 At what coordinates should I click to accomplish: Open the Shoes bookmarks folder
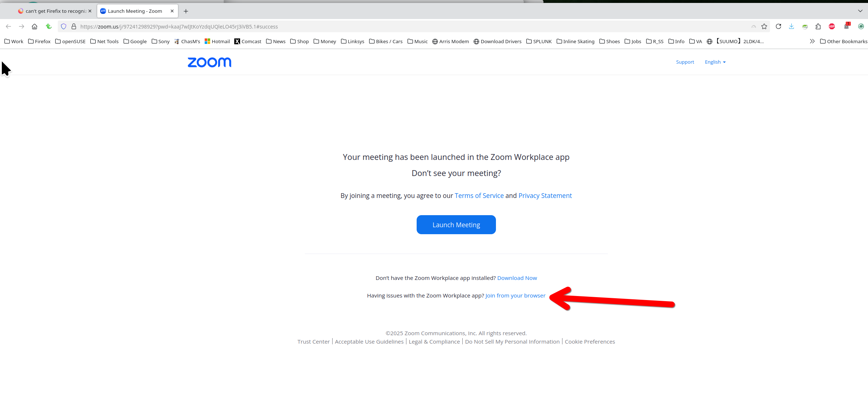coord(610,41)
